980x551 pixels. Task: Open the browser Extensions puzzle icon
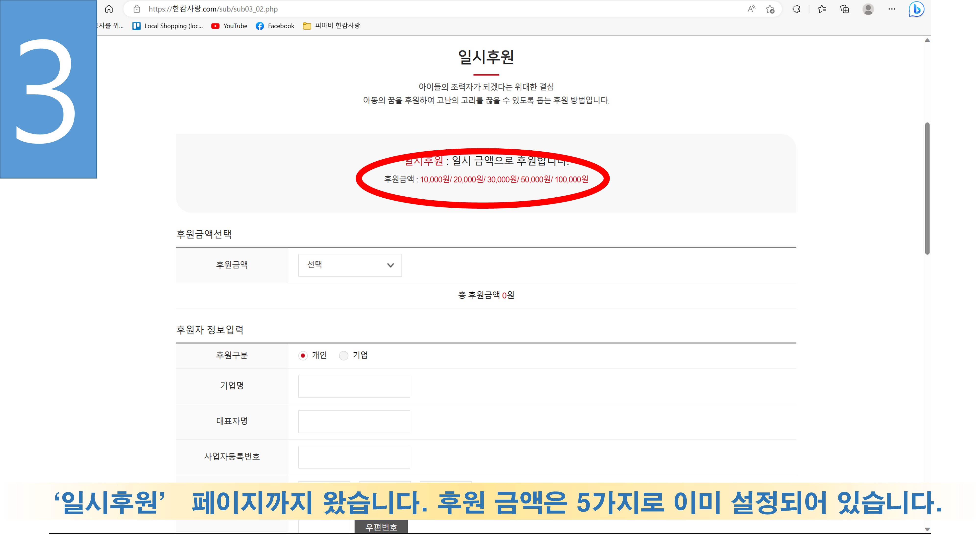(x=796, y=9)
